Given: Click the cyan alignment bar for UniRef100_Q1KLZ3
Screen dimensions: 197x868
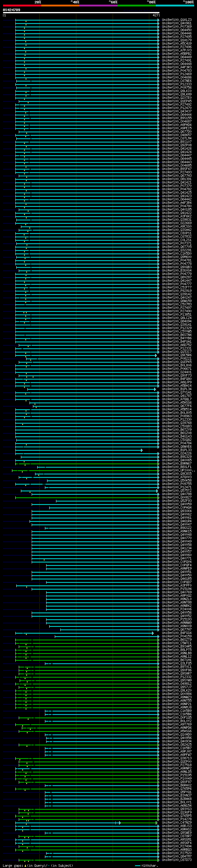Looking at the screenshot, I should (x=87, y=20).
